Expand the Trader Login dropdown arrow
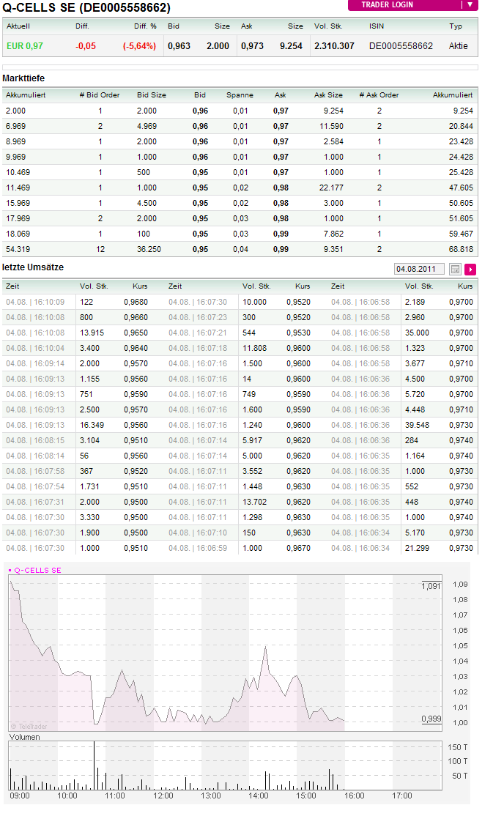The height and width of the screenshot is (827, 504). [470, 4]
